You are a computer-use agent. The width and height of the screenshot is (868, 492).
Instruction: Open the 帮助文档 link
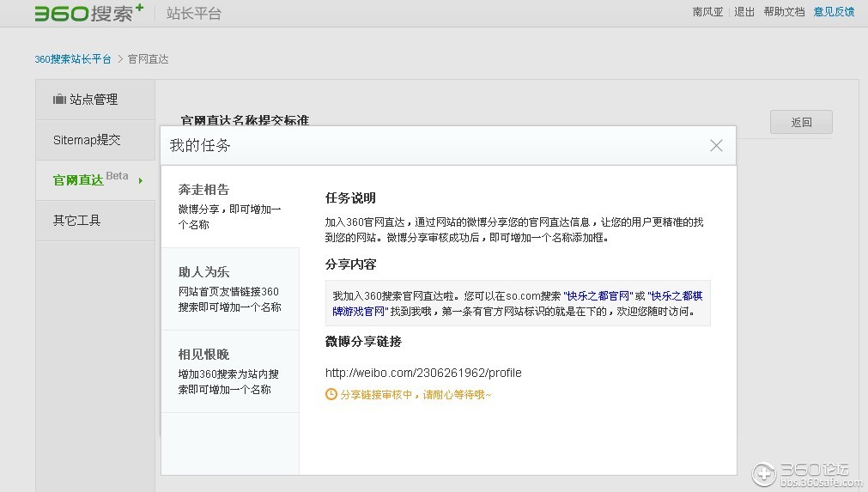pos(784,12)
